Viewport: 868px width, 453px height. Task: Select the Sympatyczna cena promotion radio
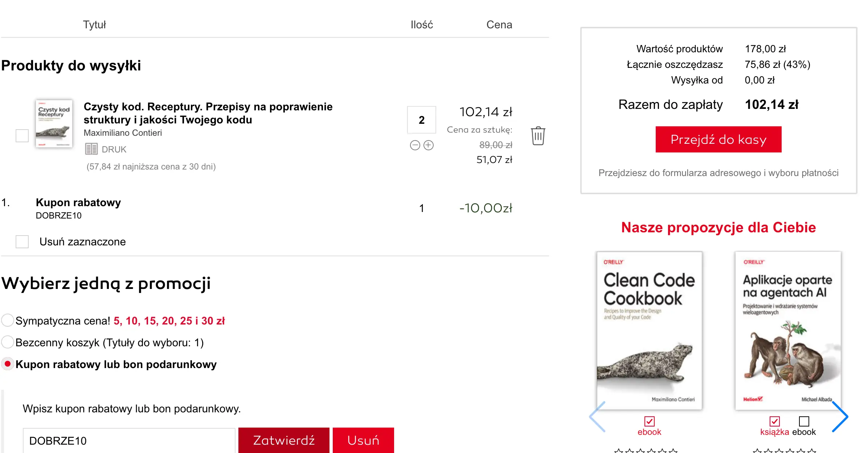click(x=8, y=321)
